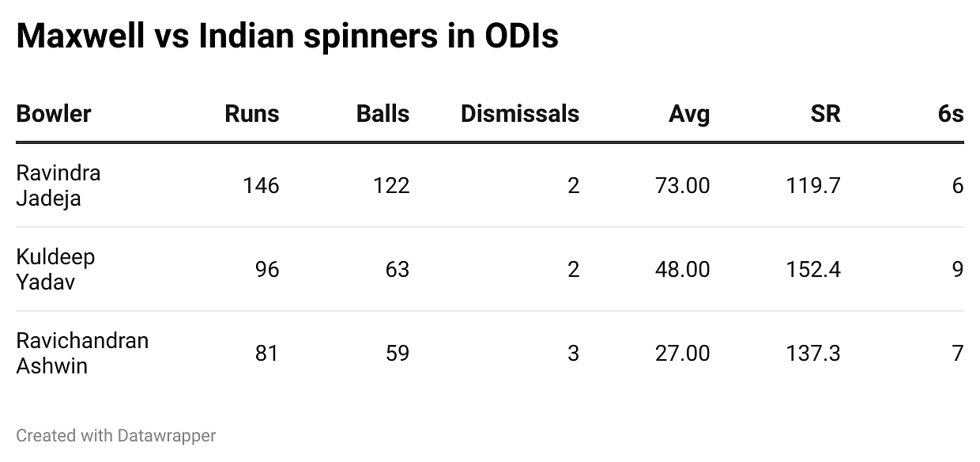Click the SR column header
980x462 pixels.
pyautogui.click(x=825, y=114)
